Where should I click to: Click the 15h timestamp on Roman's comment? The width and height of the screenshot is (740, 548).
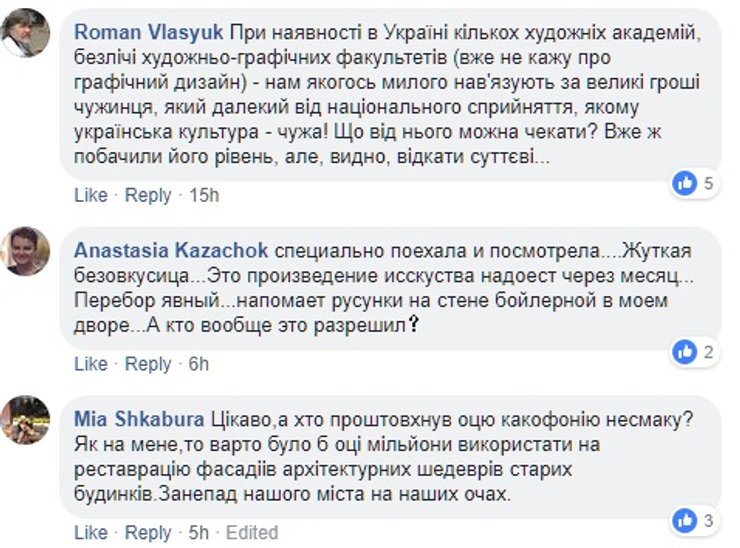[x=203, y=195]
